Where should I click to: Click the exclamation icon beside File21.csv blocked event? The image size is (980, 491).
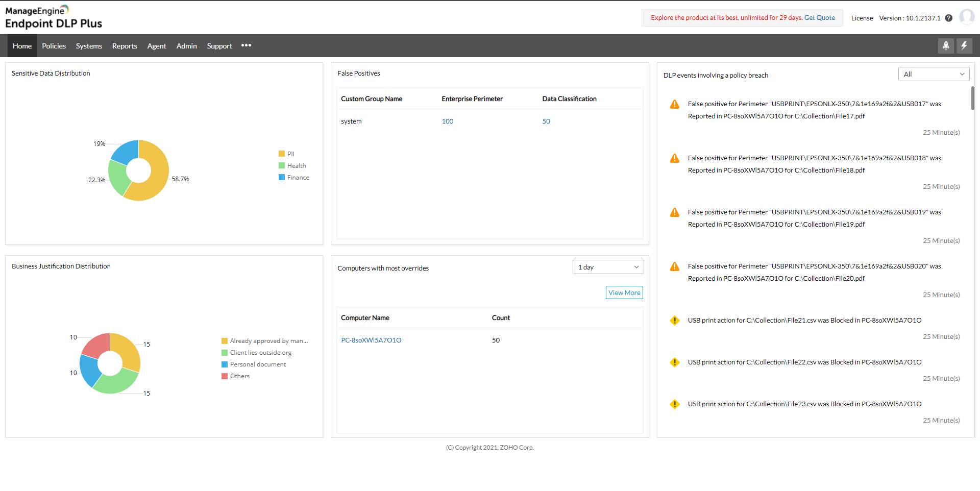pos(675,321)
